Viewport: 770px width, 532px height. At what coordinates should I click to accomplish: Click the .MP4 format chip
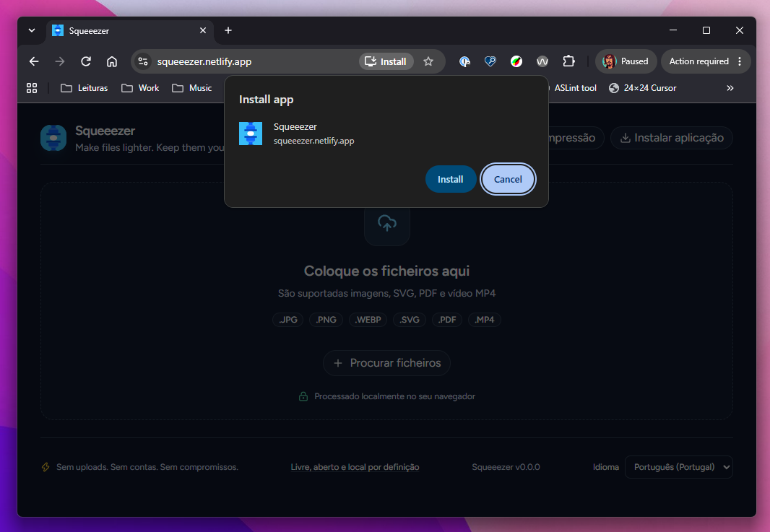(x=484, y=320)
